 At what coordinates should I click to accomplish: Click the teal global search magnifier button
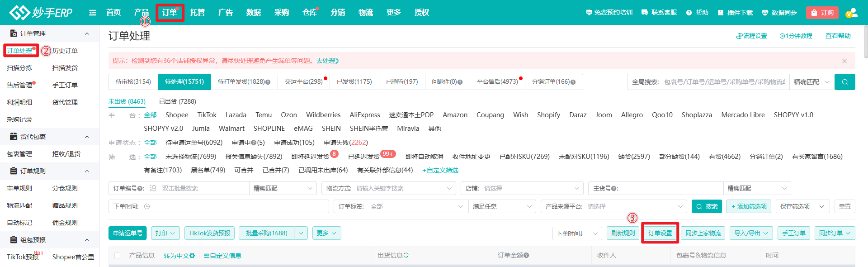[844, 82]
